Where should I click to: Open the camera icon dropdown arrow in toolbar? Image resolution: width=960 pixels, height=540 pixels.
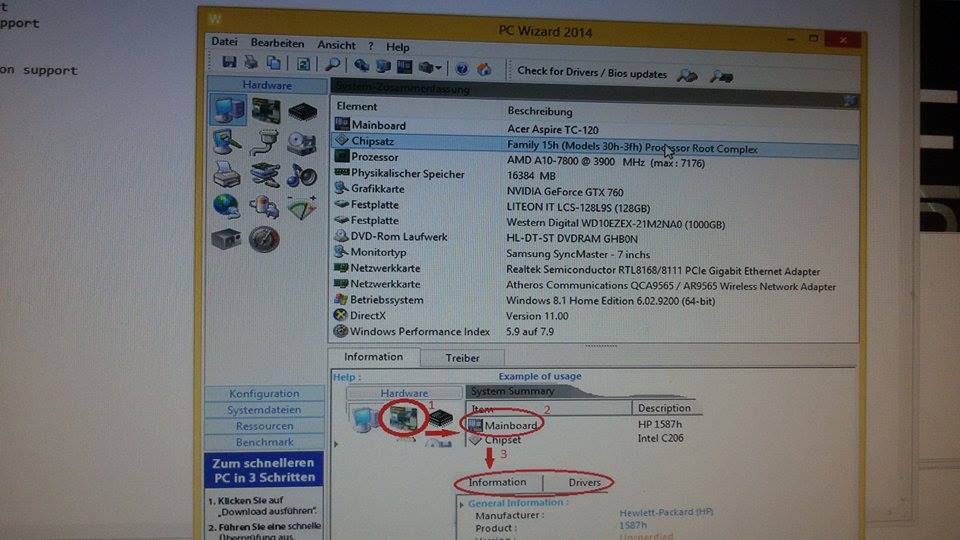coord(438,68)
